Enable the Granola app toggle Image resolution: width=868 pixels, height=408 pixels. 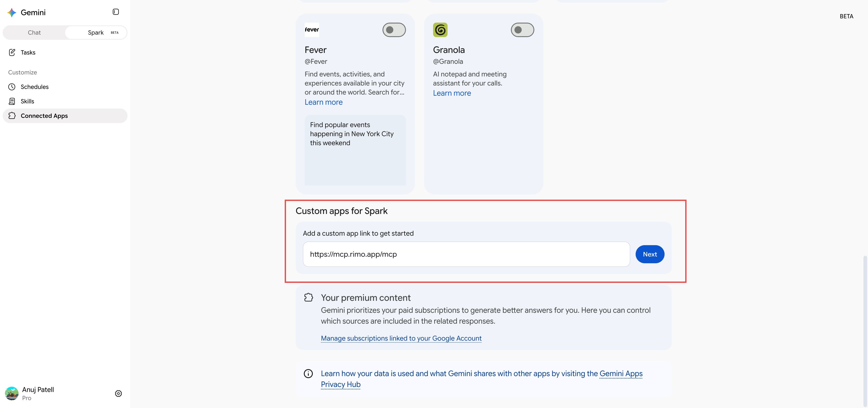pos(522,30)
